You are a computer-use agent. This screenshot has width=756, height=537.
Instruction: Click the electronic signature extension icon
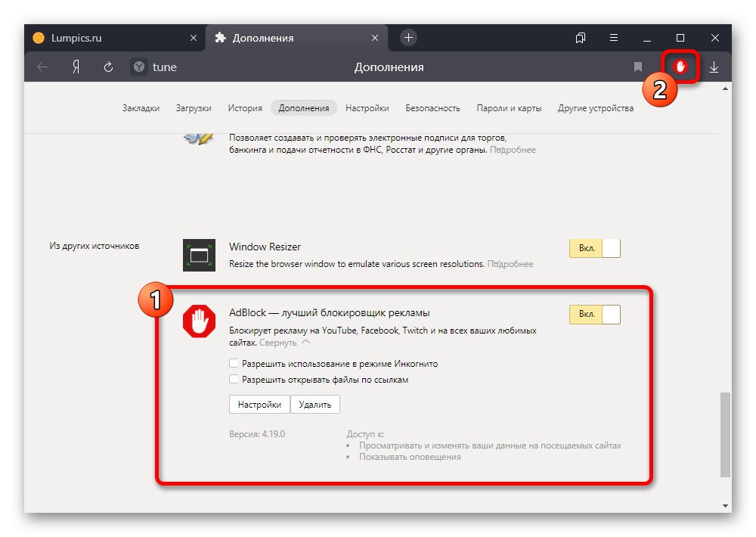[199, 139]
